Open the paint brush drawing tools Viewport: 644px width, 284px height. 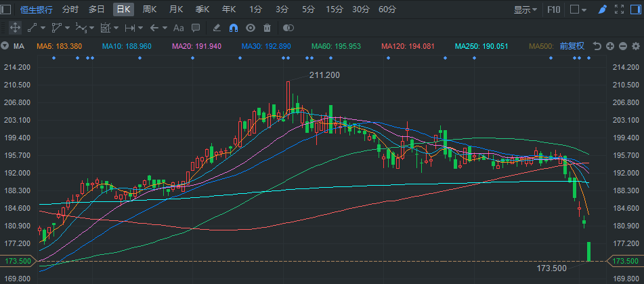602,9
